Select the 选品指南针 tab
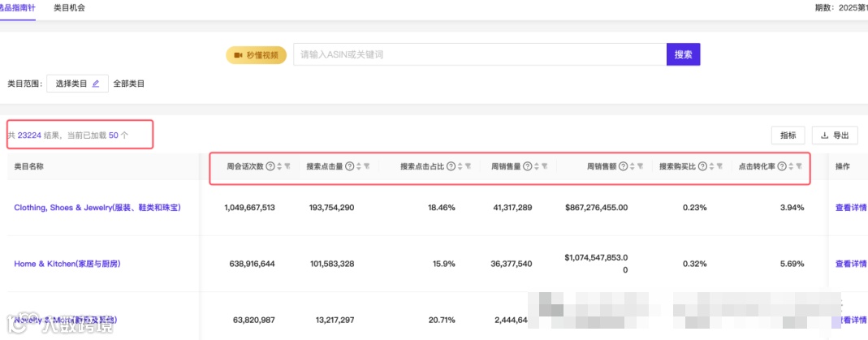This screenshot has width=868, height=340. coord(15,8)
